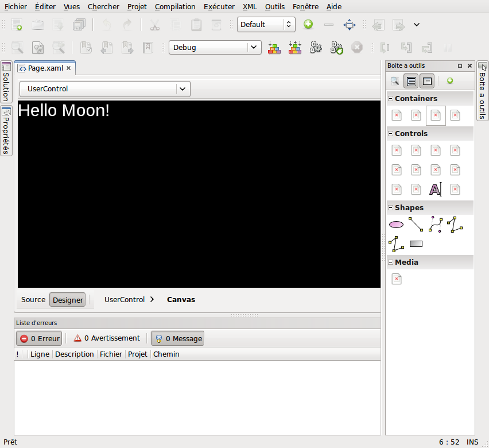
Task: Toggle fullscreen with blue arrows icon
Action: pos(350,25)
